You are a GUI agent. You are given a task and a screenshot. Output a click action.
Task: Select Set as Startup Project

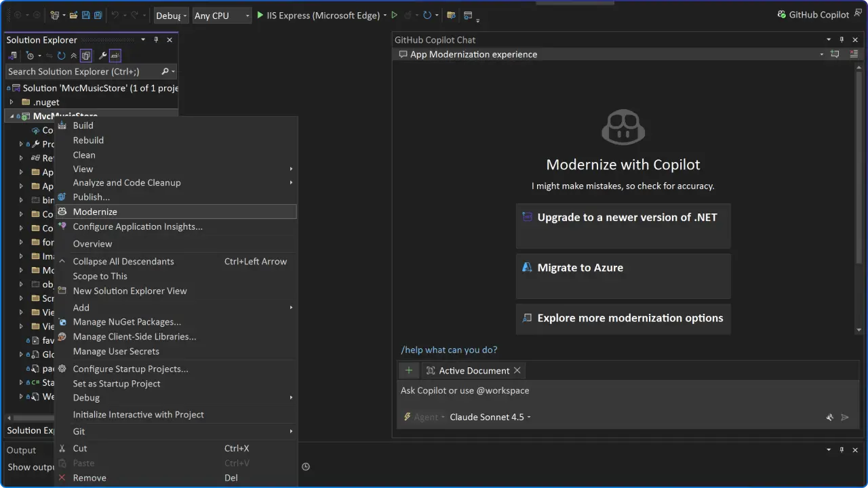[176, 384]
